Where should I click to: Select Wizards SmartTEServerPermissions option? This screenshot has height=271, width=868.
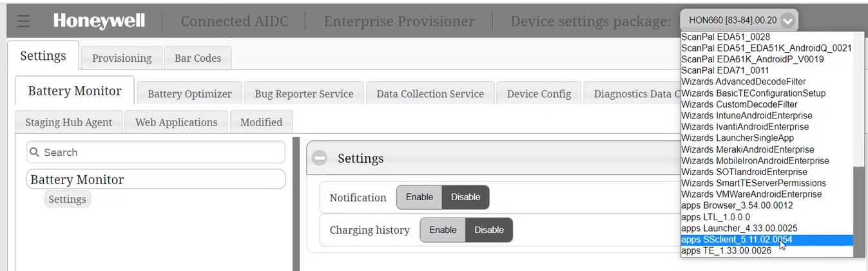tap(767, 183)
